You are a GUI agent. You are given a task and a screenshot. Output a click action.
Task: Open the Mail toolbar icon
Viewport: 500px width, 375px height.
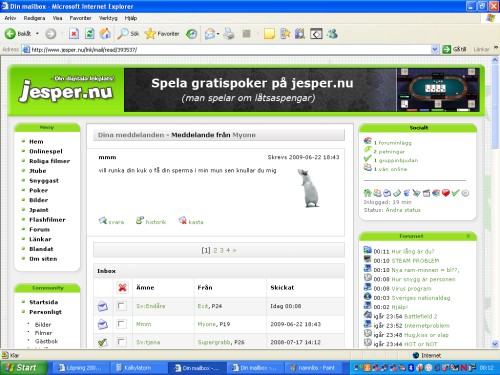210,34
